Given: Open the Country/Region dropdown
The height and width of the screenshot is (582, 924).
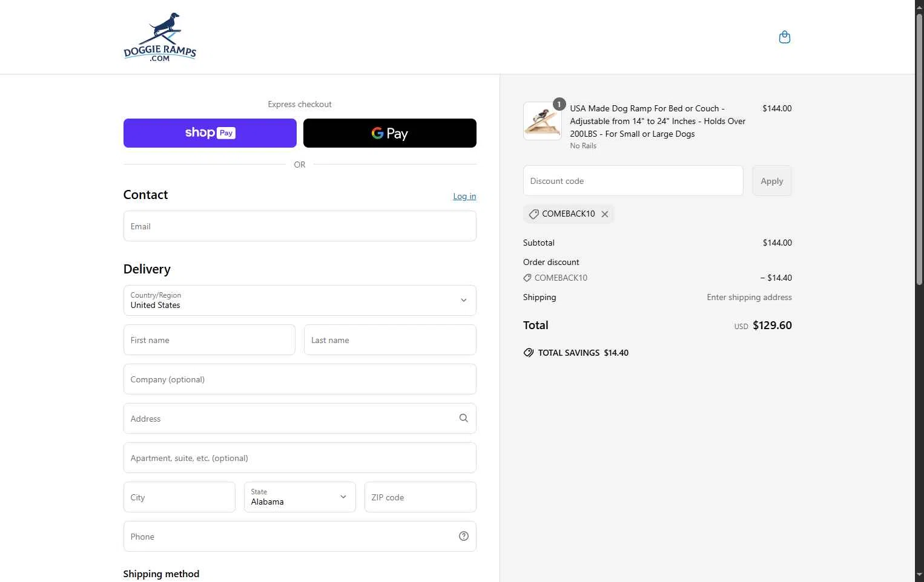Looking at the screenshot, I should [x=300, y=300].
